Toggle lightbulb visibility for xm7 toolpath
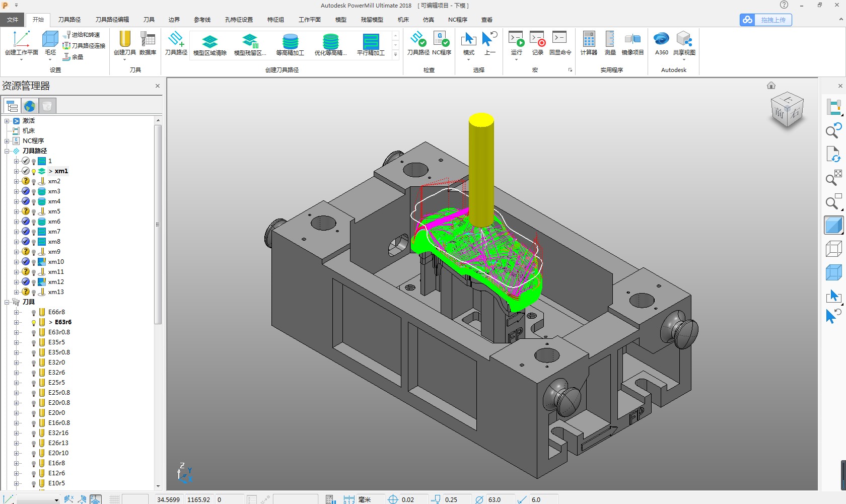Image resolution: width=846 pixels, height=504 pixels. point(34,232)
